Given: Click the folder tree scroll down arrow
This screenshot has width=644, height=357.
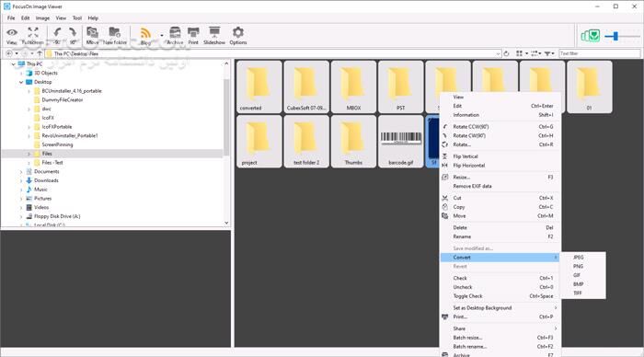Looking at the screenshot, I should pos(226,223).
